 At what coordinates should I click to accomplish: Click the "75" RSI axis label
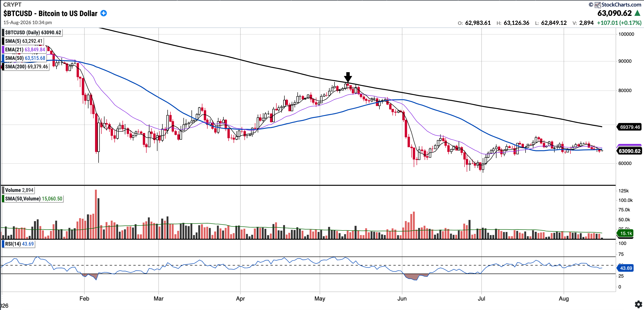(621, 254)
